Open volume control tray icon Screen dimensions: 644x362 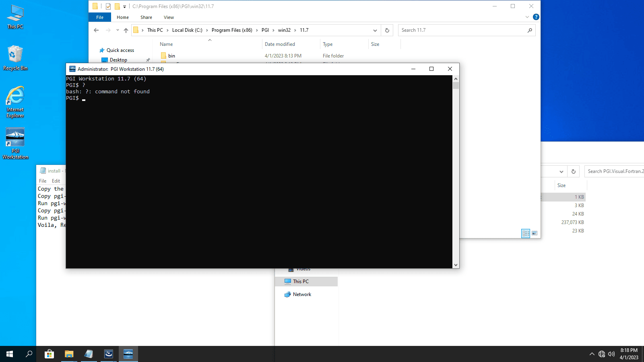tap(611, 354)
